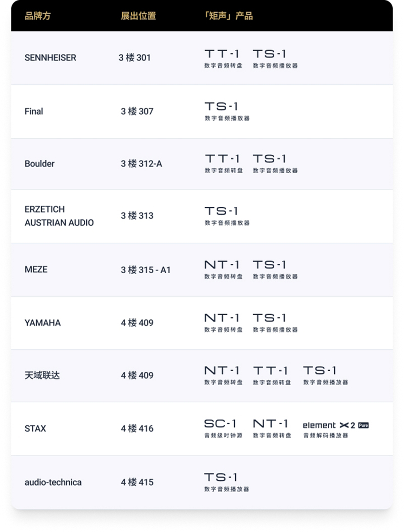Click the 品牌方 column header

coord(38,16)
